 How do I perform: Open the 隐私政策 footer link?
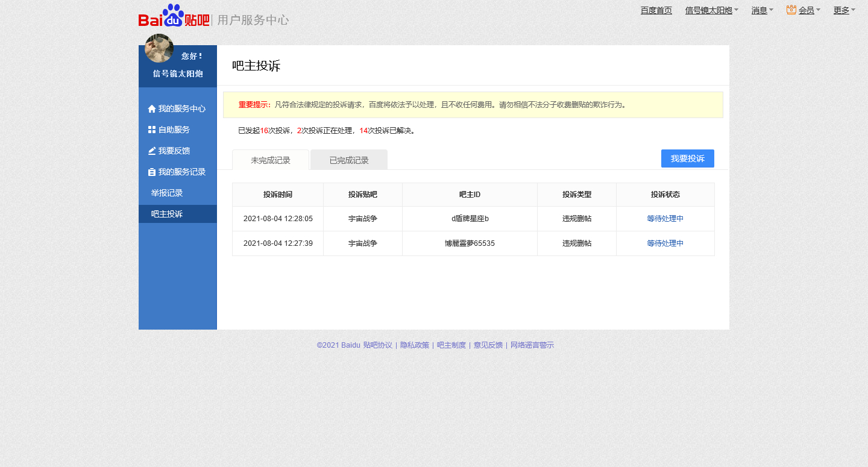tap(415, 345)
